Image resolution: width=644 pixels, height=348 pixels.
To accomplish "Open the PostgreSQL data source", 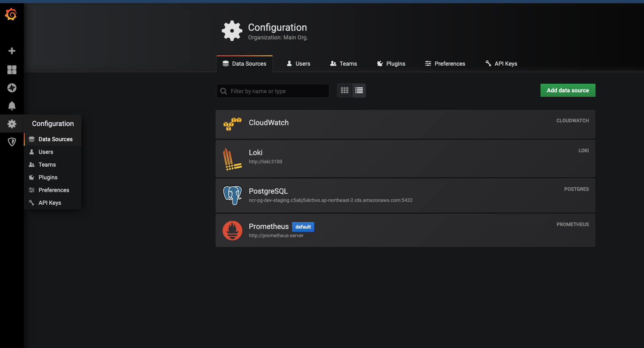I will 405,195.
